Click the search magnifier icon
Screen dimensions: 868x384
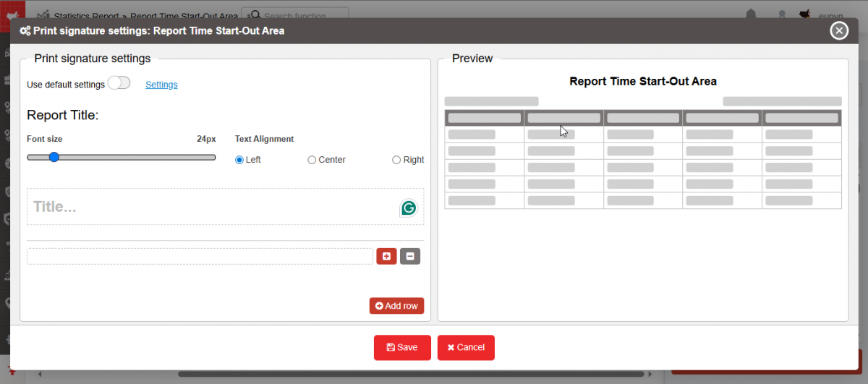coord(255,15)
